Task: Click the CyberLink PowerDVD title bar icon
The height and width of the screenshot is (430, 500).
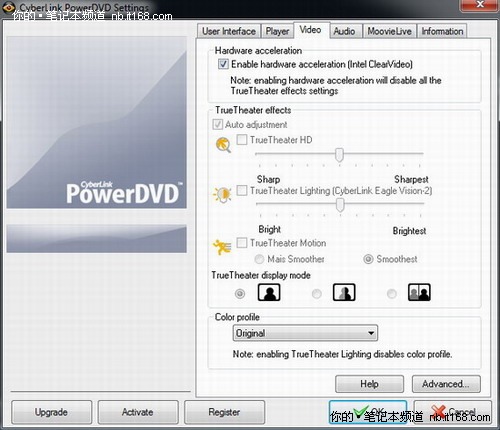Action: click(9, 7)
